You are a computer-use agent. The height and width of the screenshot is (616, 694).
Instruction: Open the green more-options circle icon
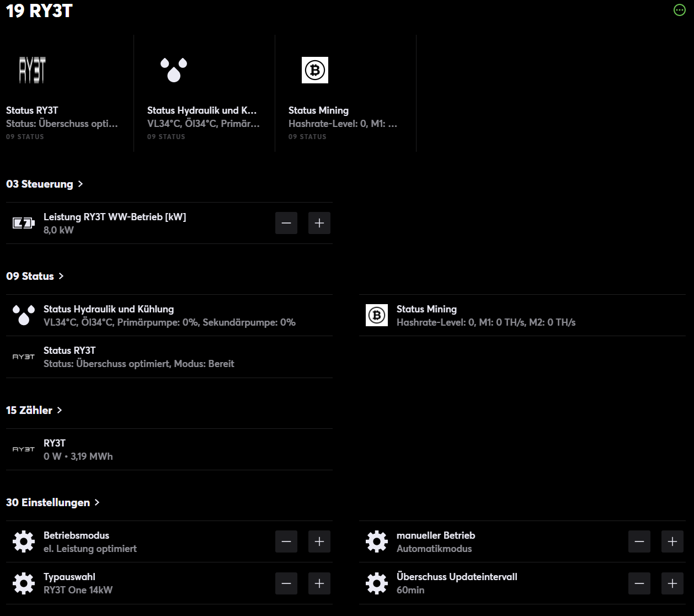pos(680,10)
